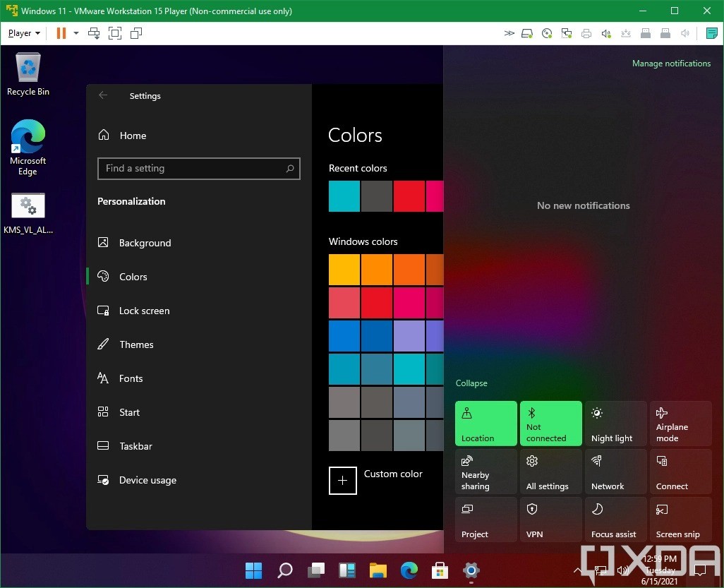Click Manage notifications link
724x588 pixels.
pos(671,64)
